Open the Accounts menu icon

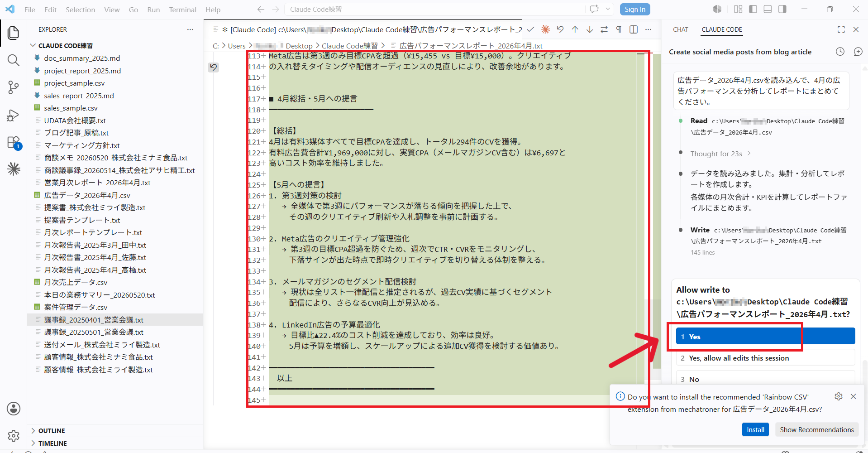coord(14,409)
